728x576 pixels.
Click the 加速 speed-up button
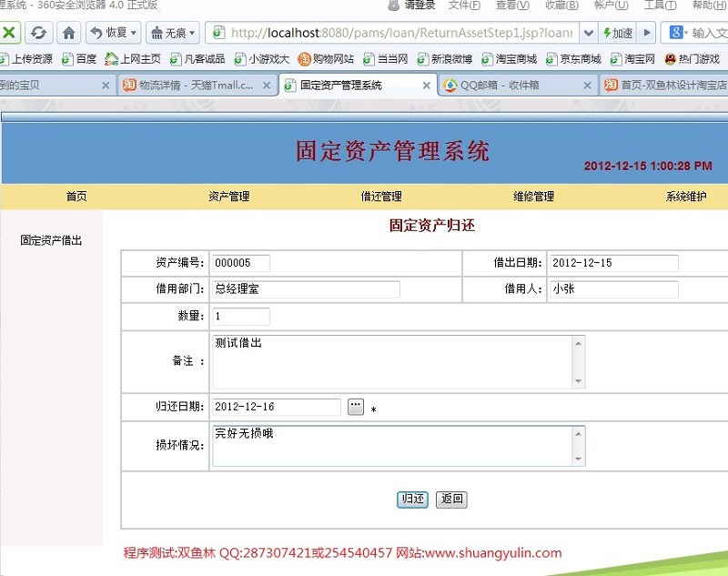coord(618,33)
